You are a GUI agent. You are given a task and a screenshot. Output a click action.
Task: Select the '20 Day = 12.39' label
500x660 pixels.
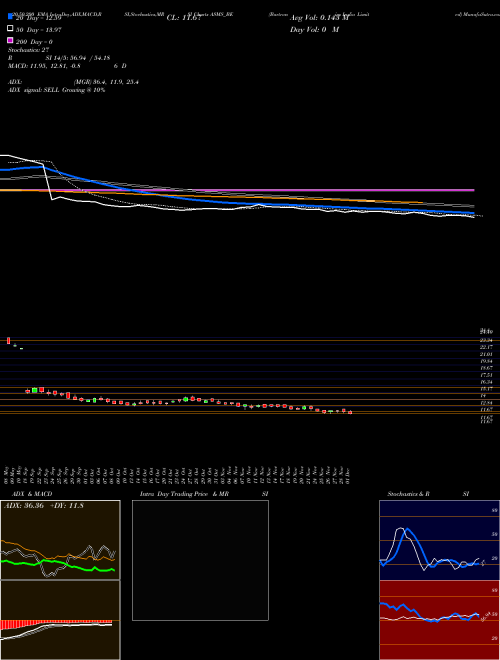click(x=38, y=18)
